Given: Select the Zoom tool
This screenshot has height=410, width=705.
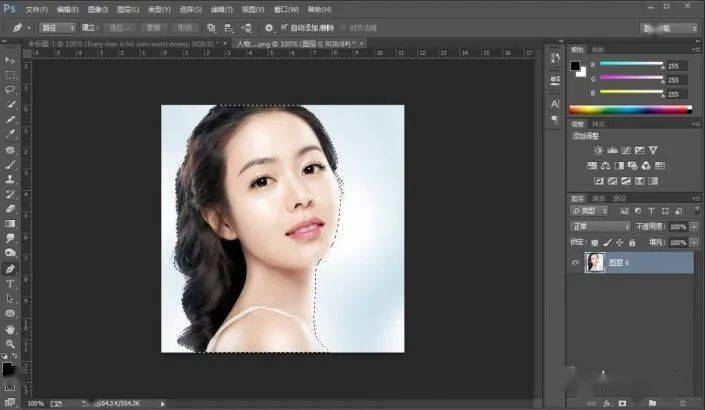Looking at the screenshot, I should (x=10, y=344).
